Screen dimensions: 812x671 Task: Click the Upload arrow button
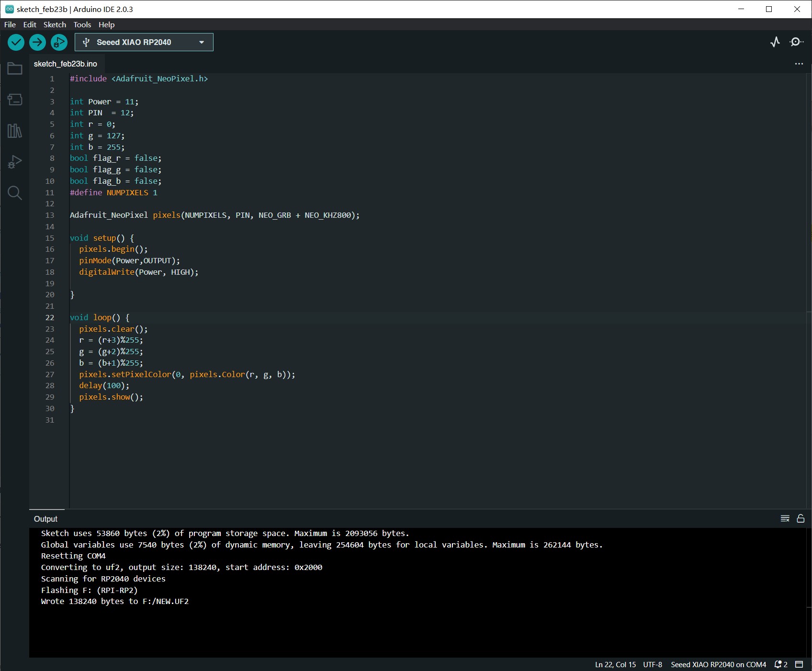(37, 43)
